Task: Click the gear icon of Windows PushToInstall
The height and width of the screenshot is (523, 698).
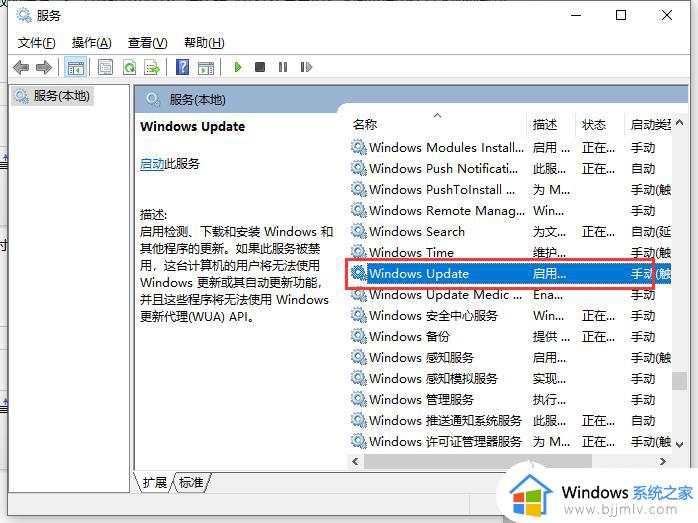Action: point(358,189)
